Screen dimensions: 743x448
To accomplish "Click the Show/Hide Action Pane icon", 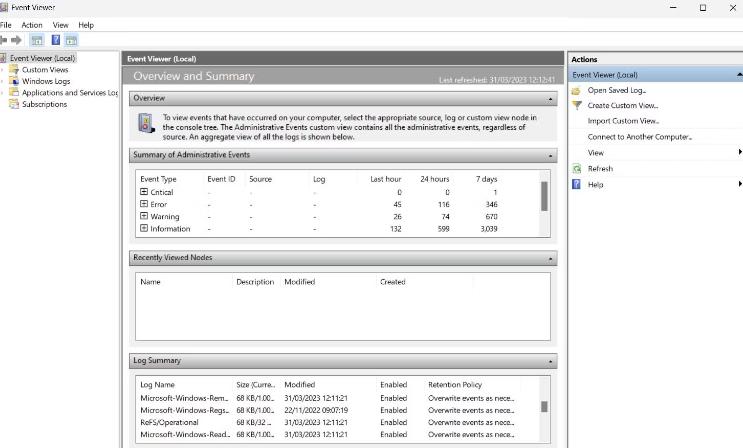I will (71, 40).
